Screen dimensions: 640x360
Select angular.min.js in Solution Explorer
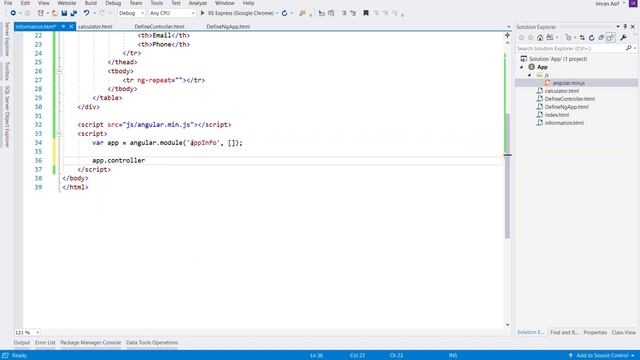[x=569, y=83]
